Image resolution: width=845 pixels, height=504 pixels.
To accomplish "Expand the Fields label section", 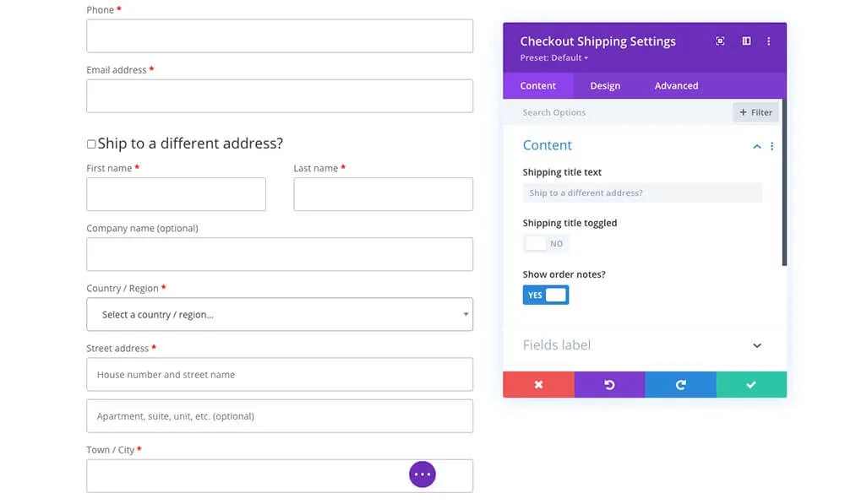I will pyautogui.click(x=757, y=345).
